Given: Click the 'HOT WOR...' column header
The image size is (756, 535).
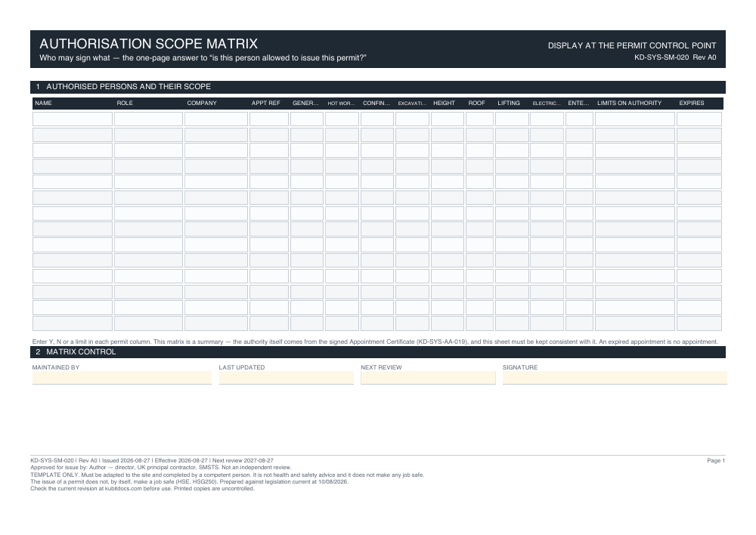Looking at the screenshot, I should coord(341,104).
